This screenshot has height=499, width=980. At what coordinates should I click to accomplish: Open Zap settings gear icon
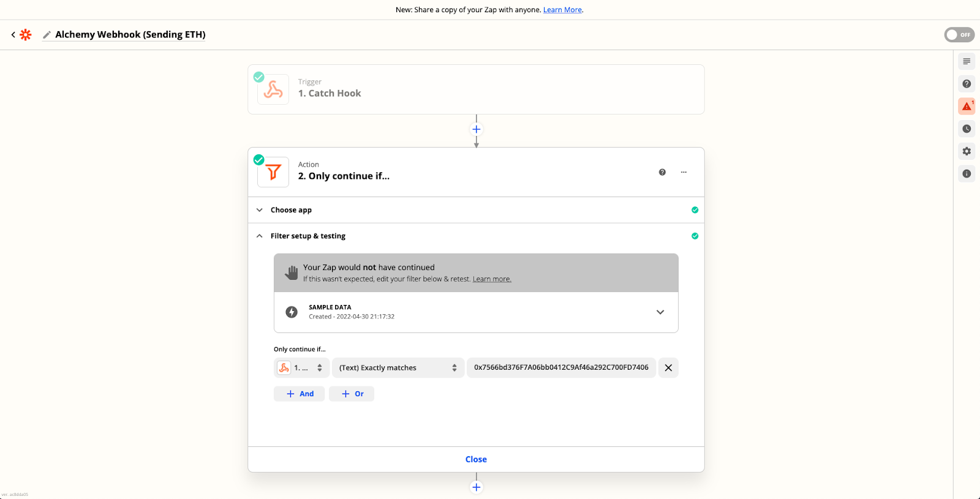tap(967, 151)
